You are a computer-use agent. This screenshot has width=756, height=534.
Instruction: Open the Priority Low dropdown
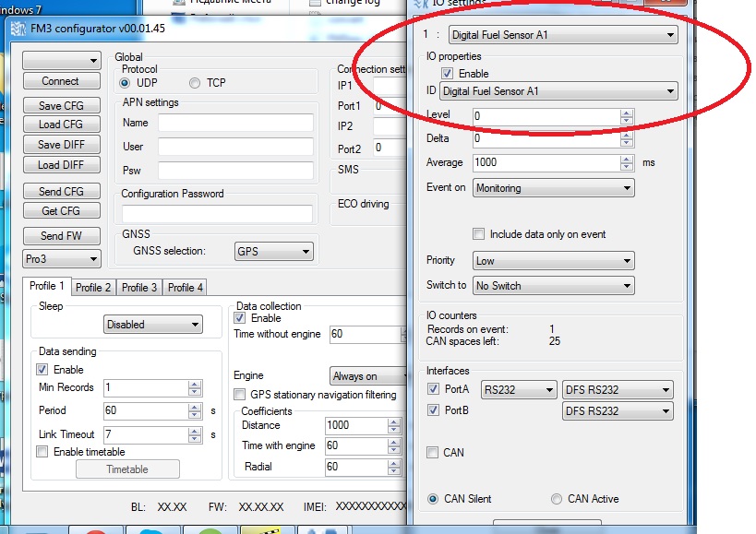553,261
